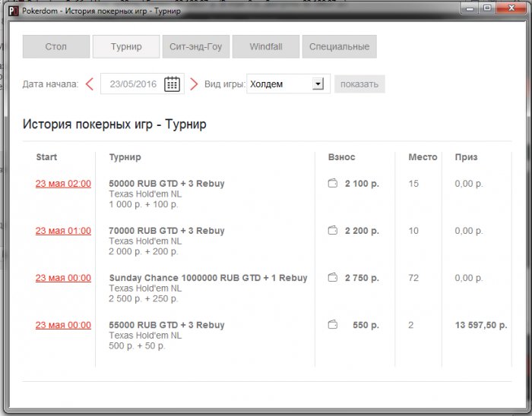Screen dimensions: 532x416
Task: Click the 550 р. buy-in amount
Action: [366, 325]
